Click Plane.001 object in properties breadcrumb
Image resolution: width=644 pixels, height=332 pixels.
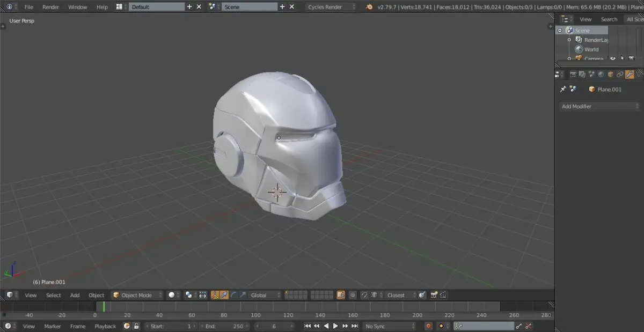point(605,90)
